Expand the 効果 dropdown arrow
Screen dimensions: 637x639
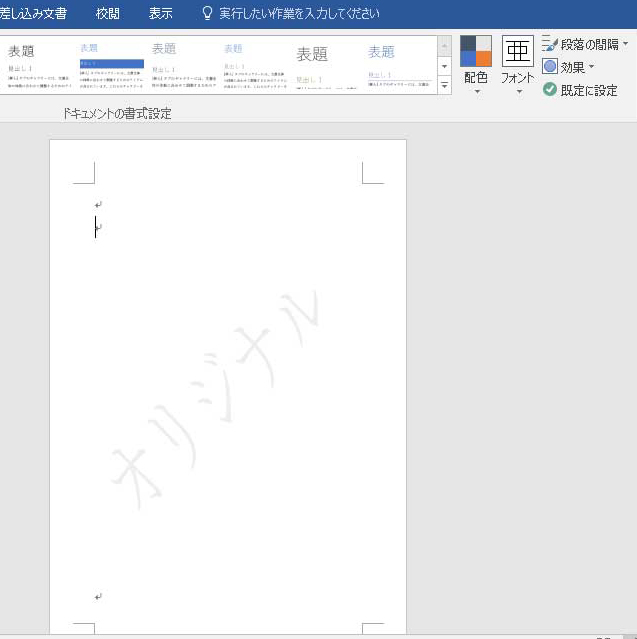click(x=592, y=67)
